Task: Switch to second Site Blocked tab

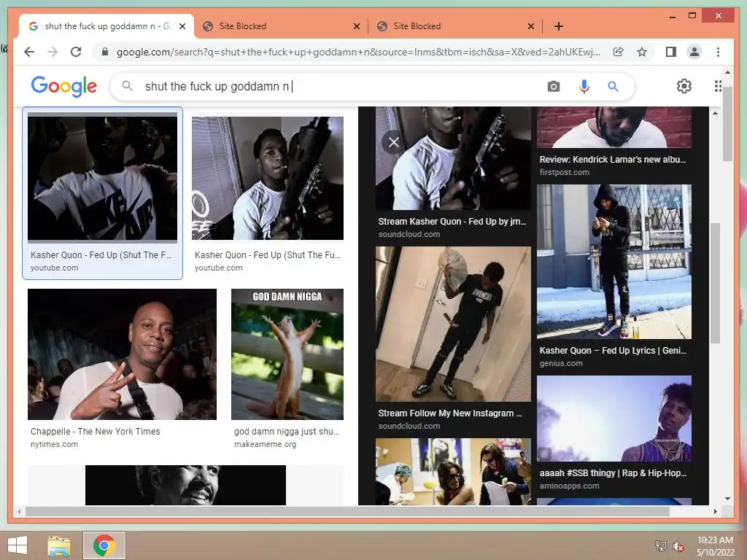Action: [x=455, y=26]
